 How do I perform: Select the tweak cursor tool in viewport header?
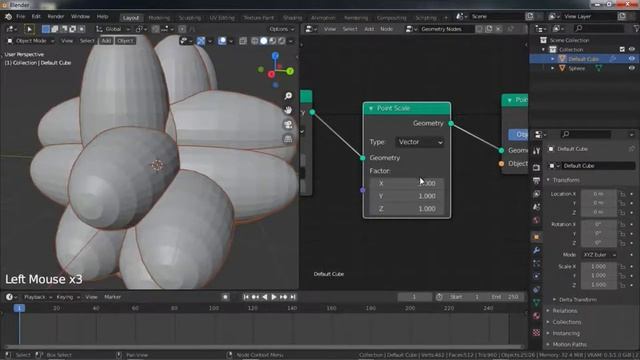pyautogui.click(x=29, y=29)
